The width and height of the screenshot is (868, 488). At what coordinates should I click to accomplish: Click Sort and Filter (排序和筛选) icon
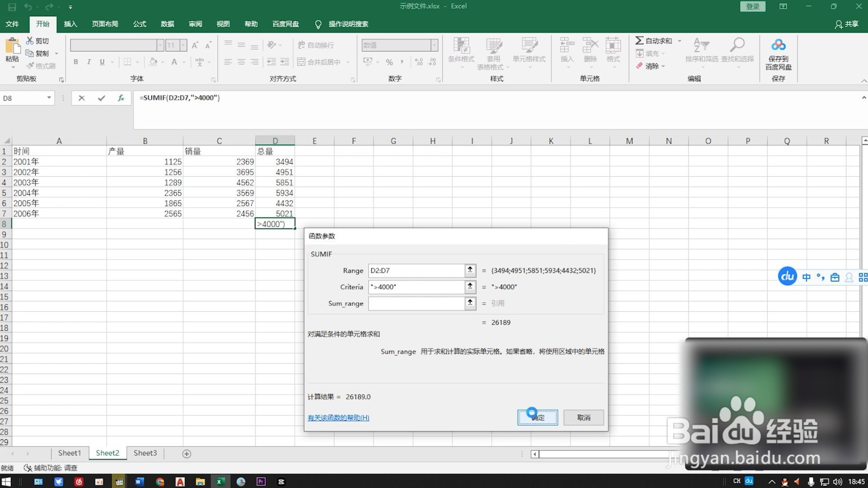(x=701, y=46)
